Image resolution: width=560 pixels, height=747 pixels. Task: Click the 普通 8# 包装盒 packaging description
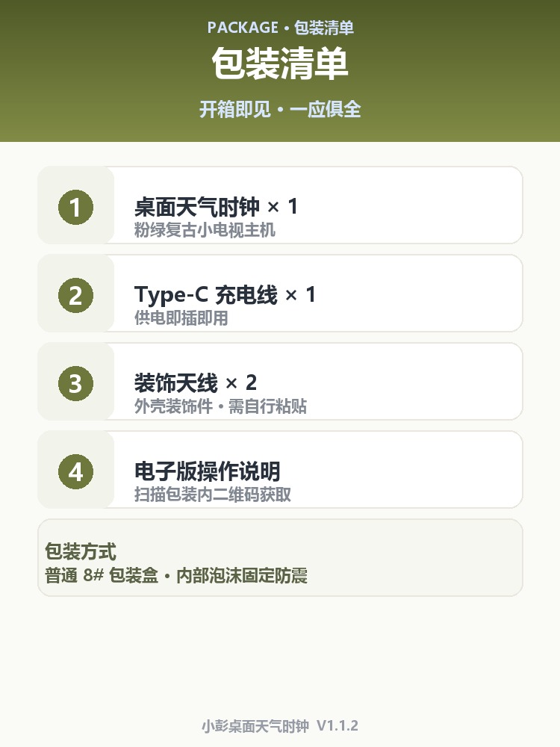click(x=176, y=575)
